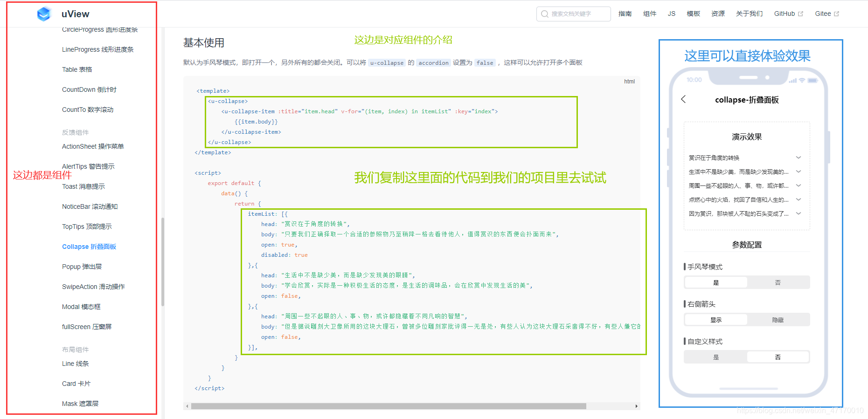Click the GitHub external link icon
The image size is (868, 419).
(801, 14)
